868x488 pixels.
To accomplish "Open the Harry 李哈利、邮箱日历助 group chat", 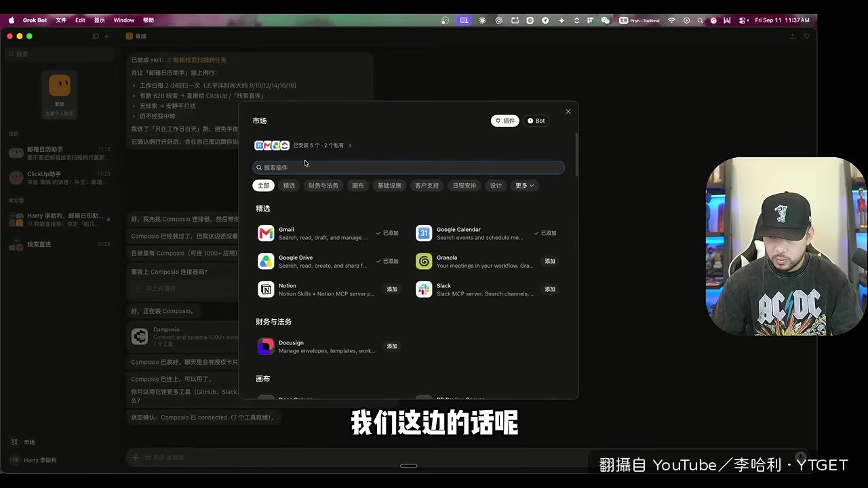I will [59, 220].
